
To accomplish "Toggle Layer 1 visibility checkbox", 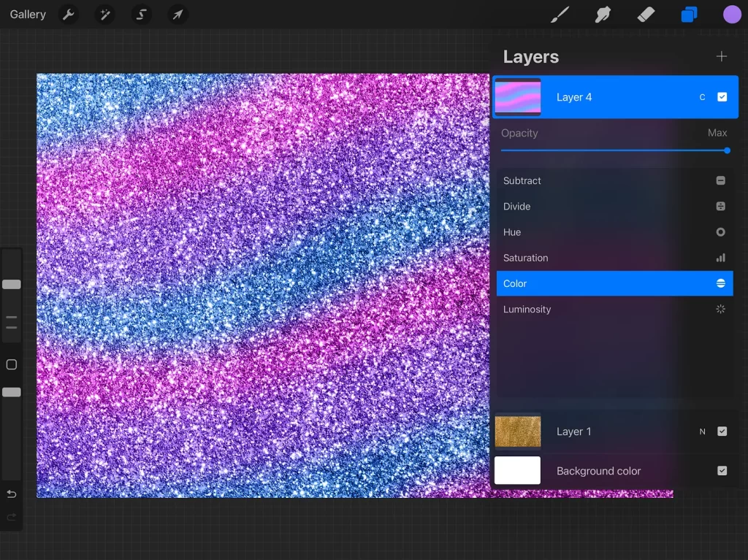I will pos(722,431).
